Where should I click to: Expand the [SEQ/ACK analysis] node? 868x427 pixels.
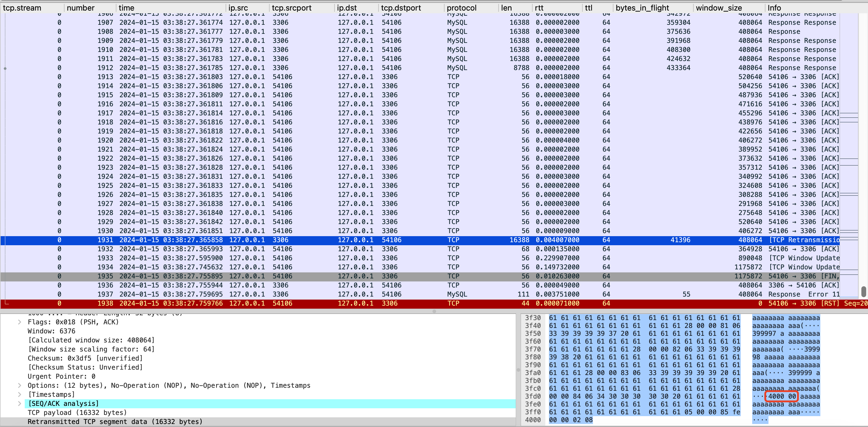coord(20,404)
